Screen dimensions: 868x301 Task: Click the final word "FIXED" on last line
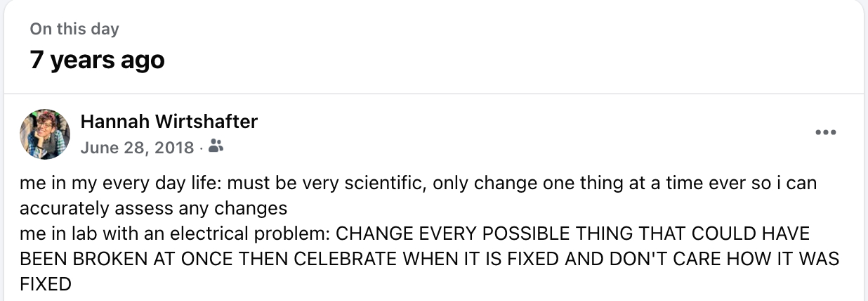(46, 284)
